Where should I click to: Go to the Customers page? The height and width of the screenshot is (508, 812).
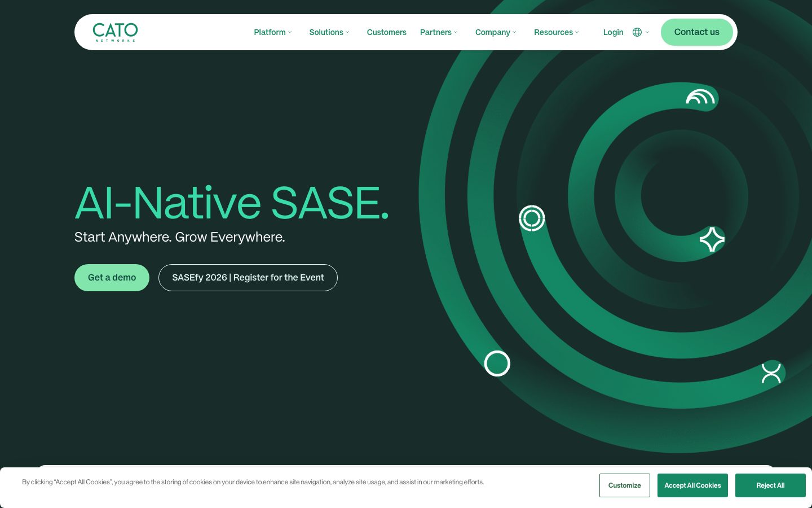click(386, 32)
